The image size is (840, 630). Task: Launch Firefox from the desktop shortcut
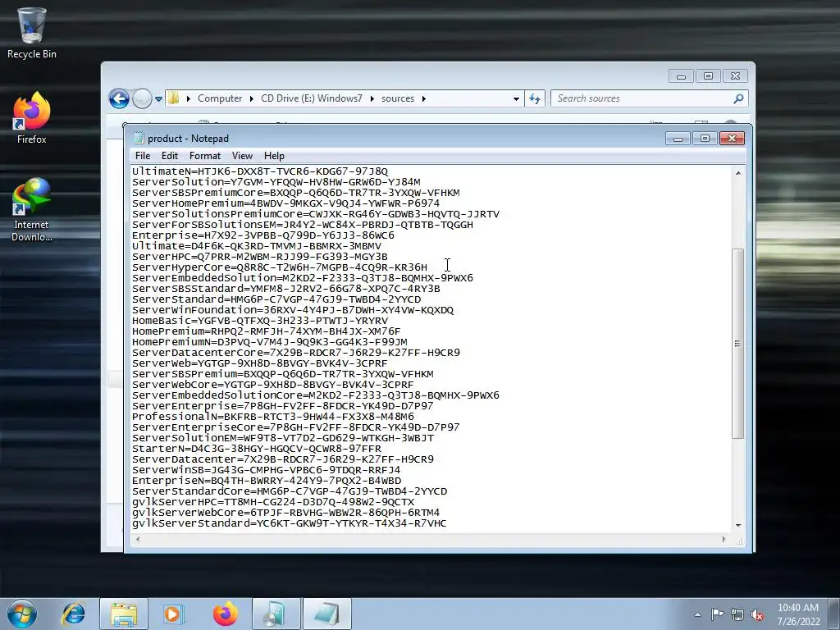pyautogui.click(x=32, y=119)
